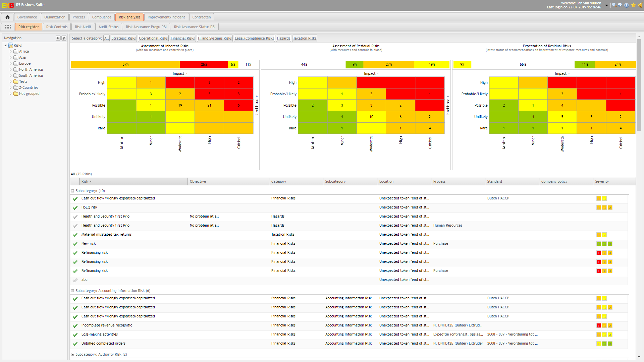This screenshot has height=362, width=644.
Task: Collapse the Accounting Information Risk subcategory group
Action: [x=72, y=290]
